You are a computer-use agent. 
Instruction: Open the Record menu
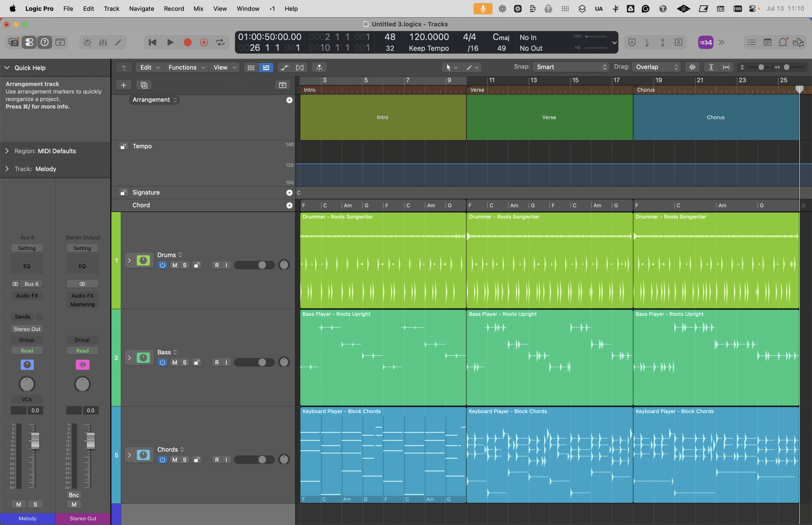[x=174, y=9]
